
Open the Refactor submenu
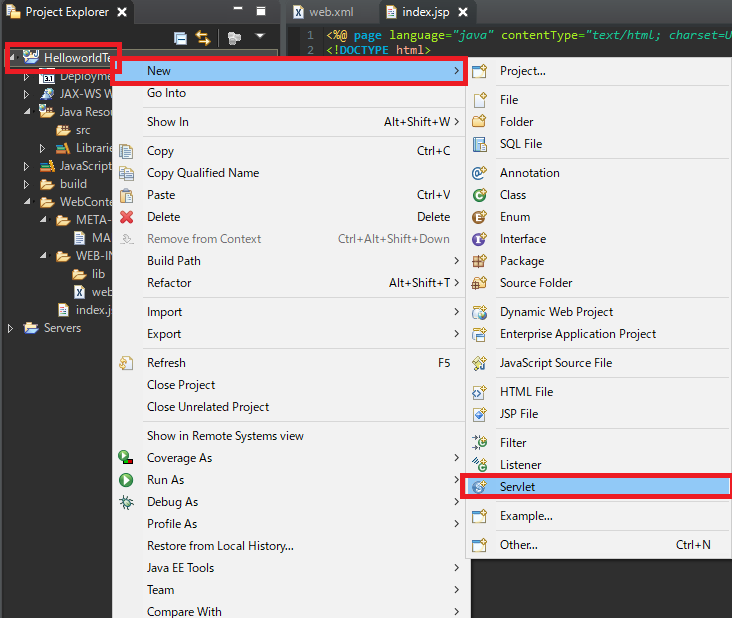pyautogui.click(x=289, y=283)
